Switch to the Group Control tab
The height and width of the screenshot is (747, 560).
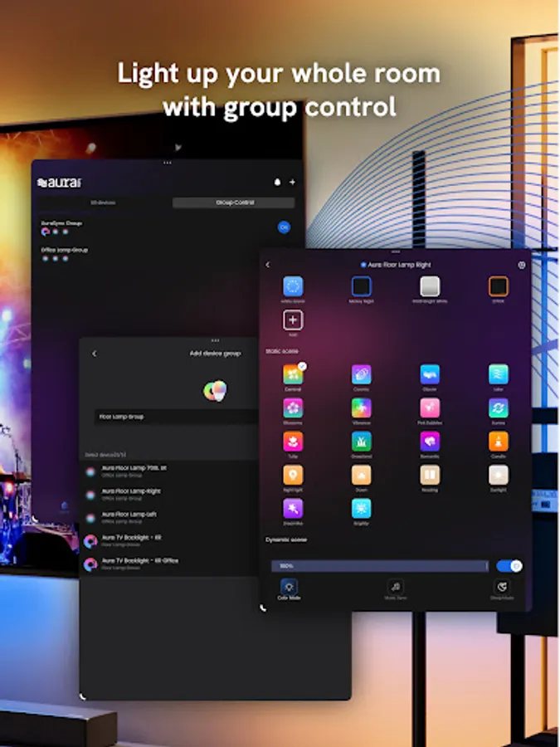pyautogui.click(x=234, y=203)
